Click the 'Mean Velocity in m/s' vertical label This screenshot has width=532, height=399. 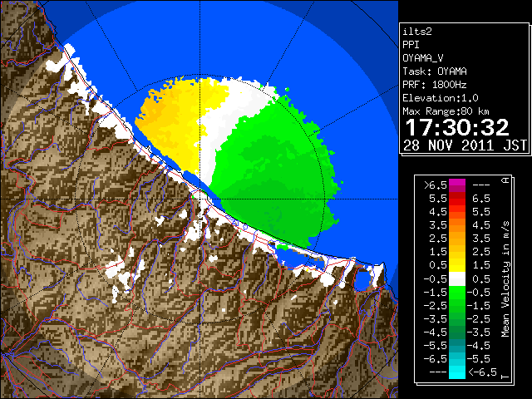(x=505, y=279)
